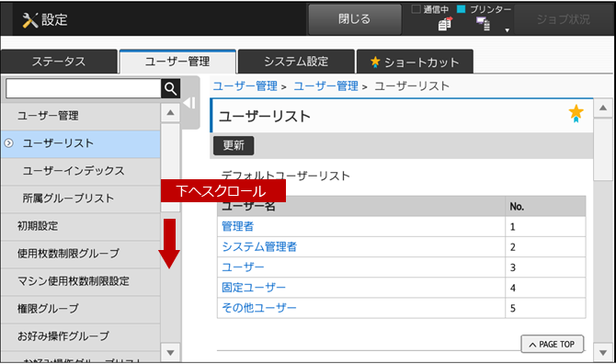Screen dimensions: 616x364
Task: Open the 固定ユーザー link
Action: coord(254,288)
